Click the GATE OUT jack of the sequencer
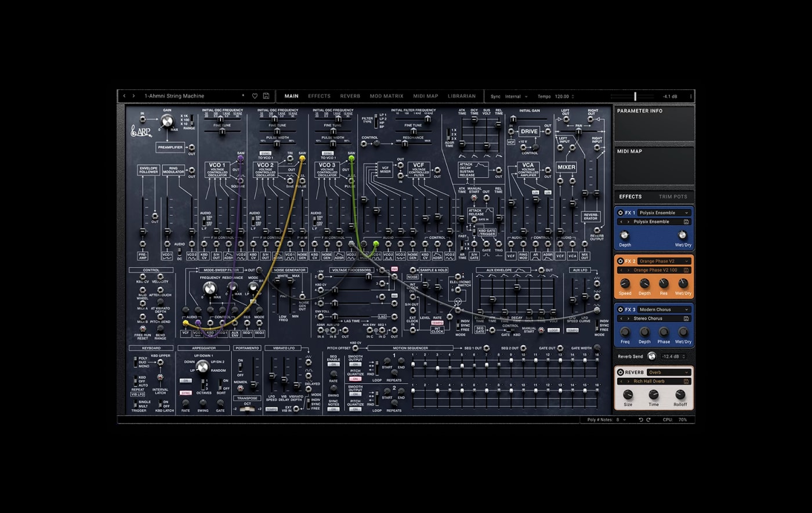Screen dimensions: 812x513 click(560, 348)
